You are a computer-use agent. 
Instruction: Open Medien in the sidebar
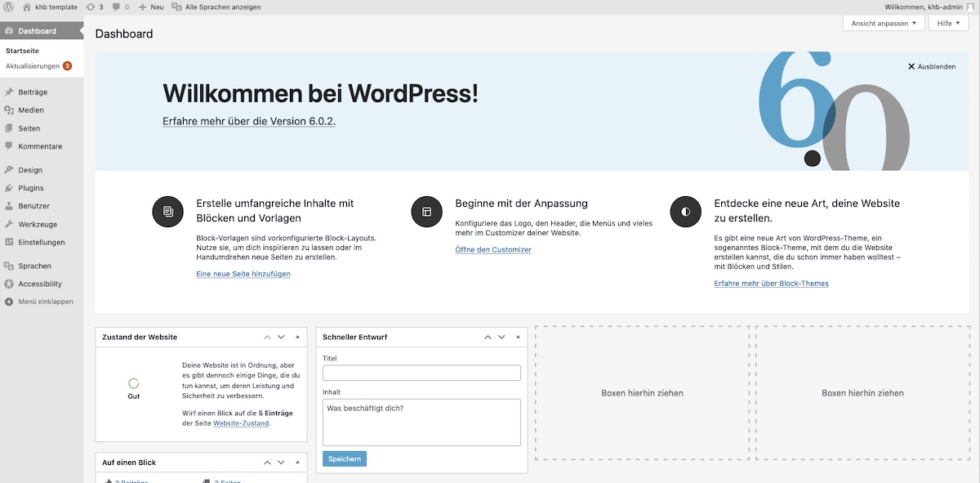click(42, 110)
